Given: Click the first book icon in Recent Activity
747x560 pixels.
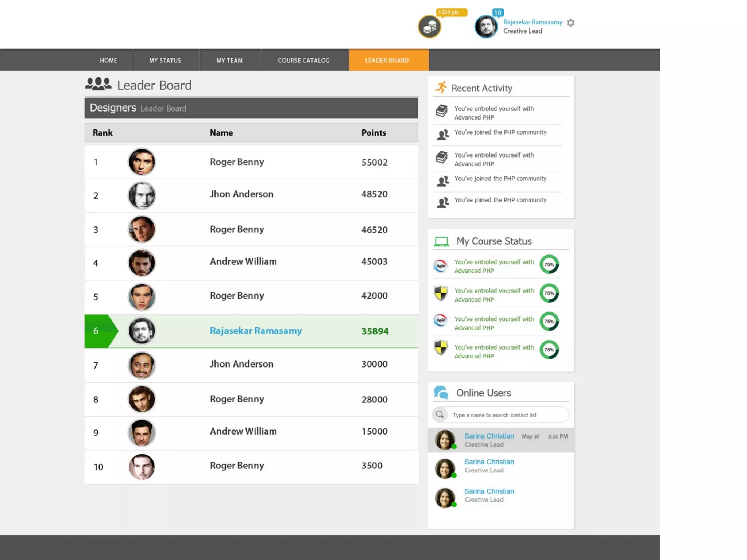Looking at the screenshot, I should pyautogui.click(x=442, y=111).
